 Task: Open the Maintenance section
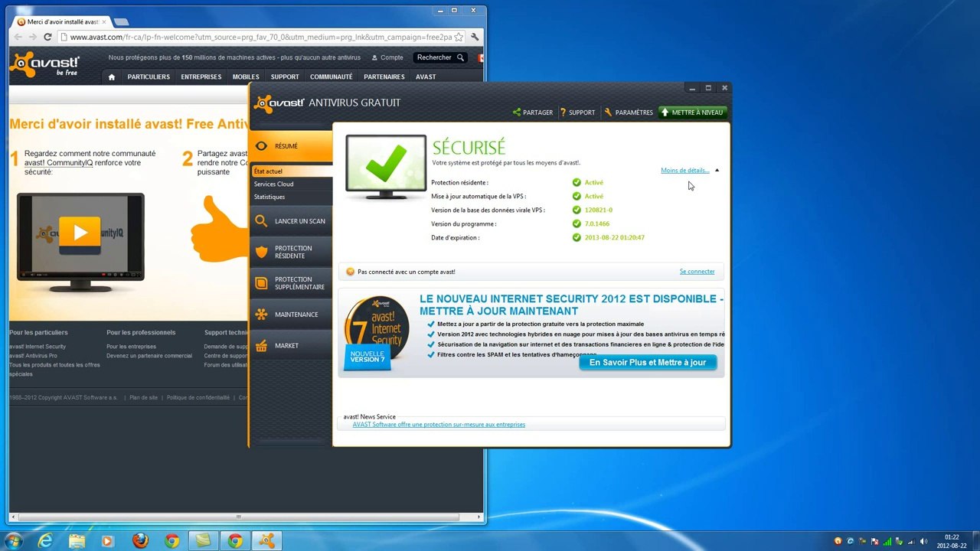(290, 315)
